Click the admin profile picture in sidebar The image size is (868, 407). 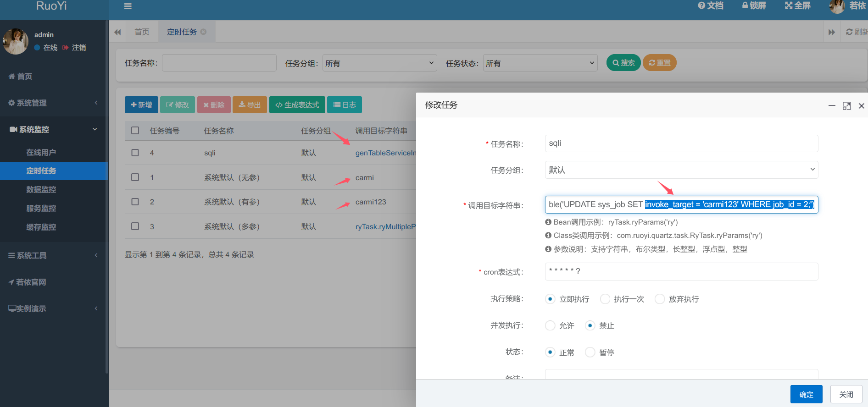coord(16,41)
